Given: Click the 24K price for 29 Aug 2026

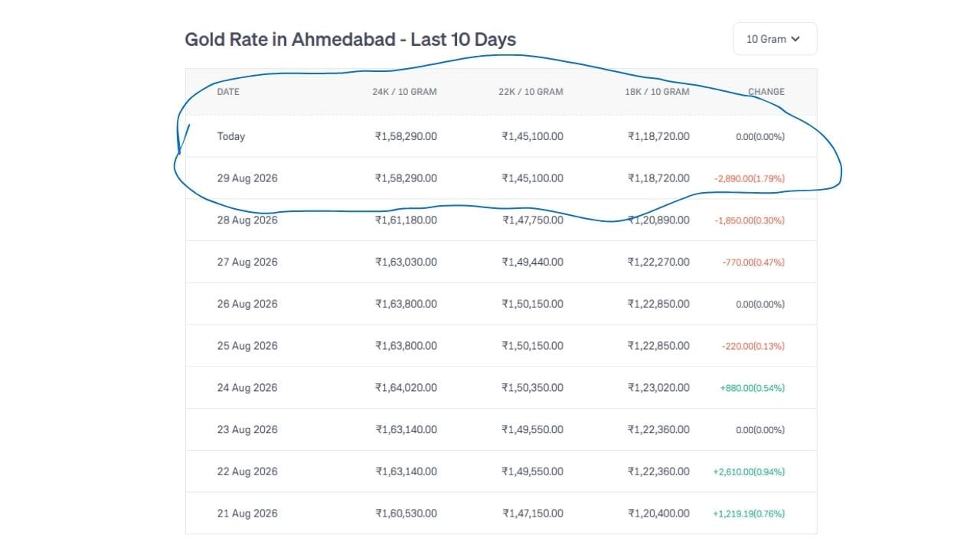Looking at the screenshot, I should (x=406, y=178).
